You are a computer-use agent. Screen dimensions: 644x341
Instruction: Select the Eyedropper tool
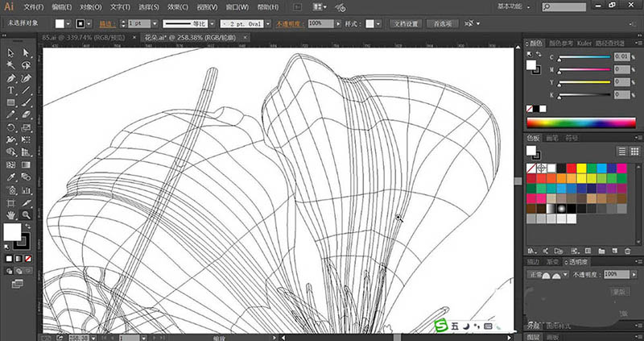click(x=10, y=177)
